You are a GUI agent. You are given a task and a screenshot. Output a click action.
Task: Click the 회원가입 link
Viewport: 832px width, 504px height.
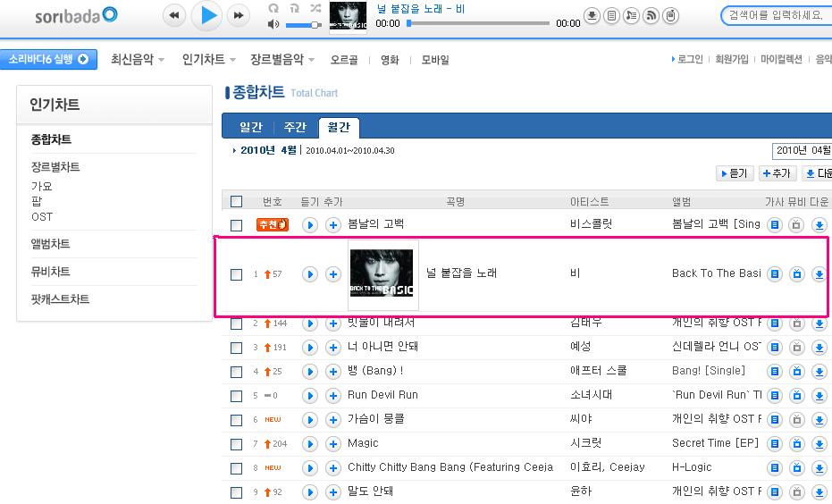tap(732, 59)
